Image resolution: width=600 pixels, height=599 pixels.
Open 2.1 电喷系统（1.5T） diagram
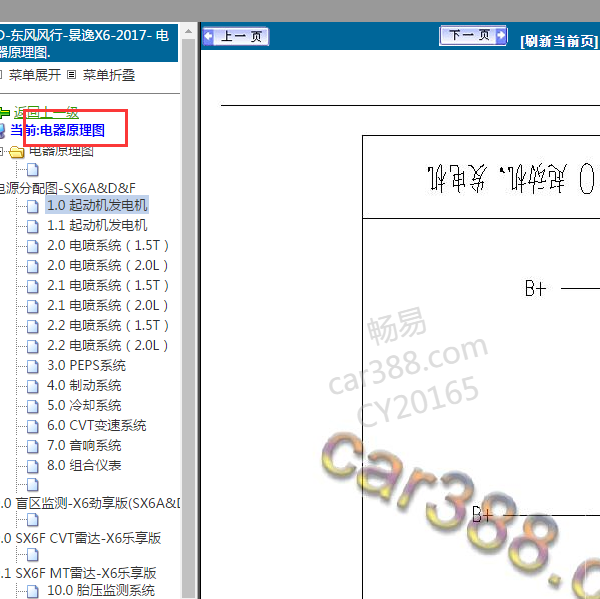tap(108, 285)
